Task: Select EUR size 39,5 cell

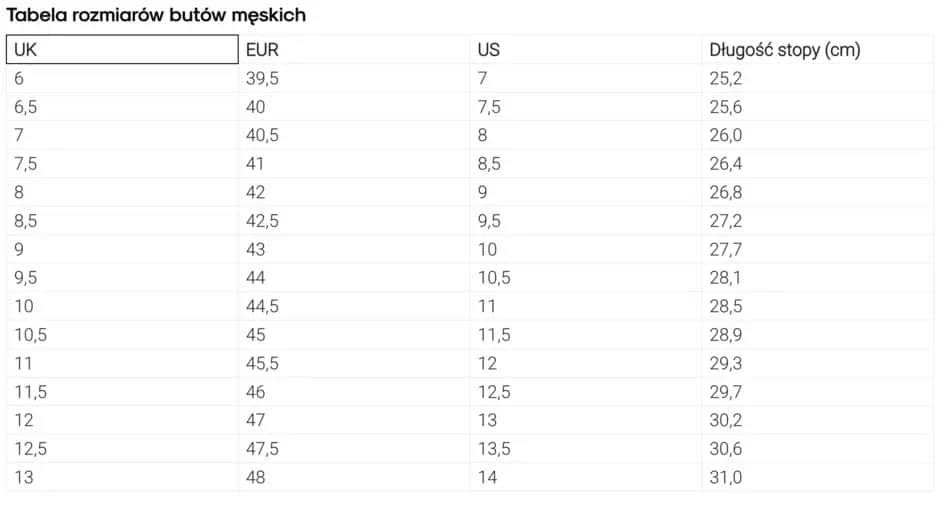Action: [x=354, y=78]
